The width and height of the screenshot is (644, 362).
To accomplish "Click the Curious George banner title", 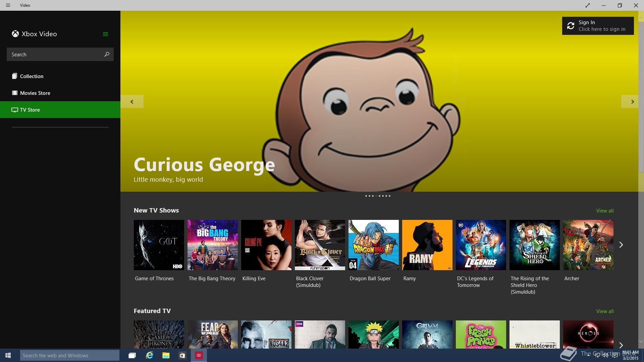I will point(204,165).
